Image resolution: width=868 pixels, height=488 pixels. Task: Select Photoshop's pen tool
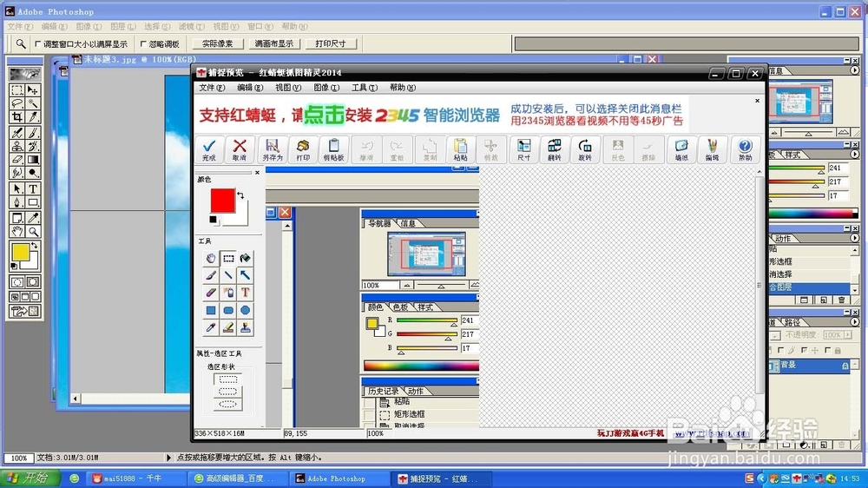[17, 202]
